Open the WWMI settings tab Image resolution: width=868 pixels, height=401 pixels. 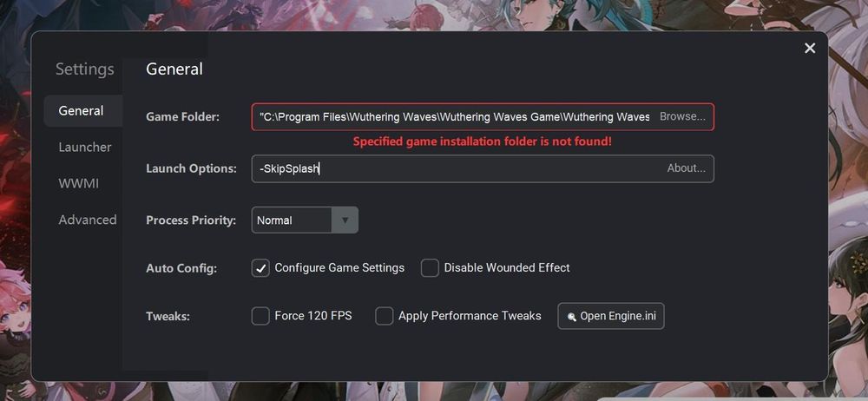(79, 183)
